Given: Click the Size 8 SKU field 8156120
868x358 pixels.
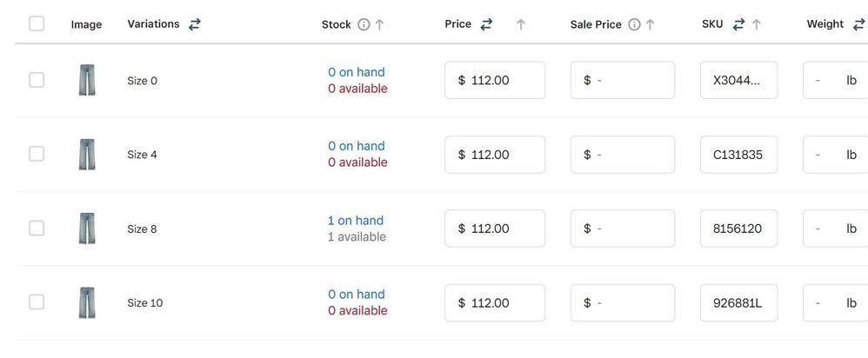Looking at the screenshot, I should point(738,229).
